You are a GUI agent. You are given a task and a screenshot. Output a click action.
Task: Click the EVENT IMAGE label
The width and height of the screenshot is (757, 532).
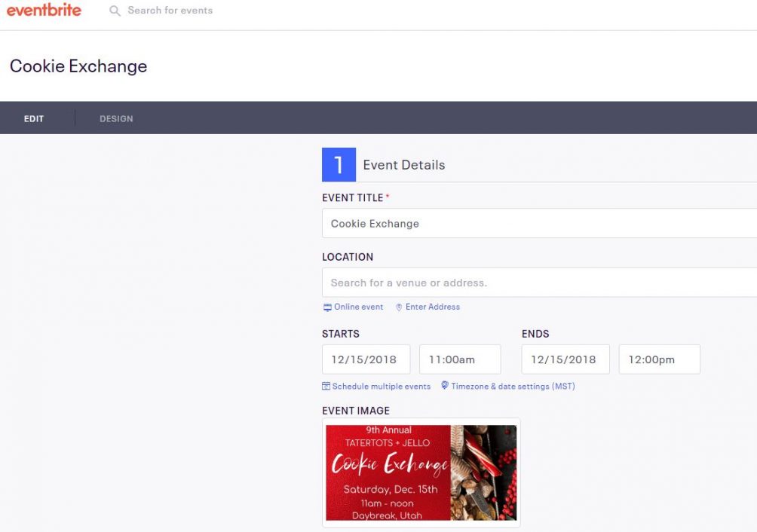[356, 411]
